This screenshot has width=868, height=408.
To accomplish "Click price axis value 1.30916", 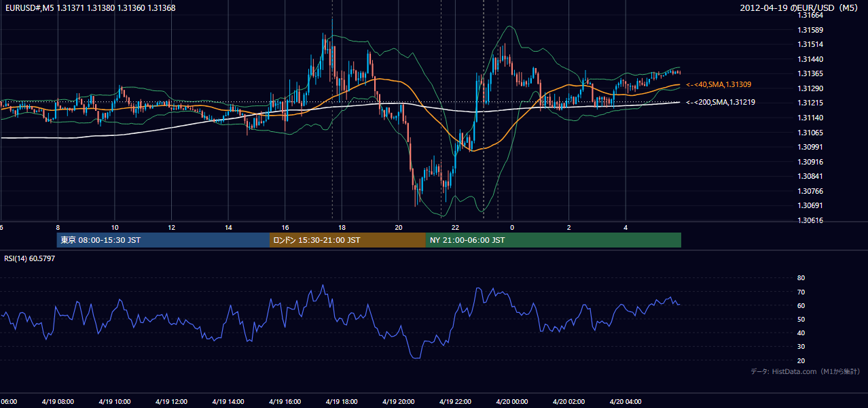I will pyautogui.click(x=810, y=162).
